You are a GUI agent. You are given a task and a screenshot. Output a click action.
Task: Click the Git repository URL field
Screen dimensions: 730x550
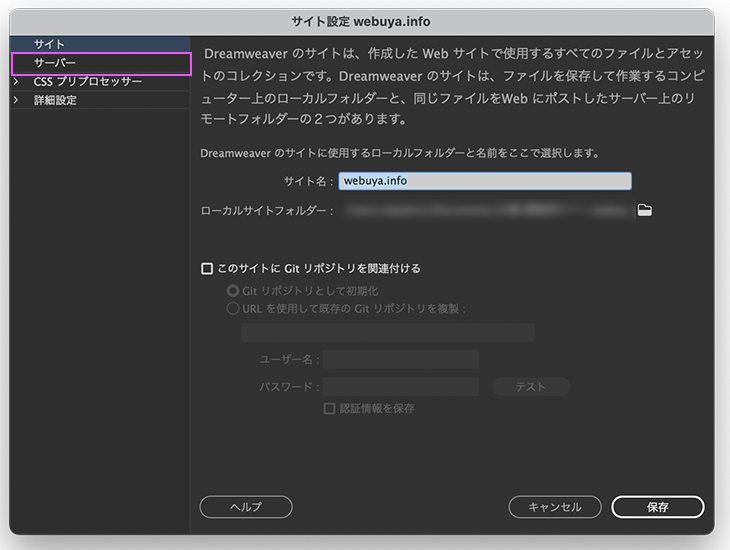(388, 333)
